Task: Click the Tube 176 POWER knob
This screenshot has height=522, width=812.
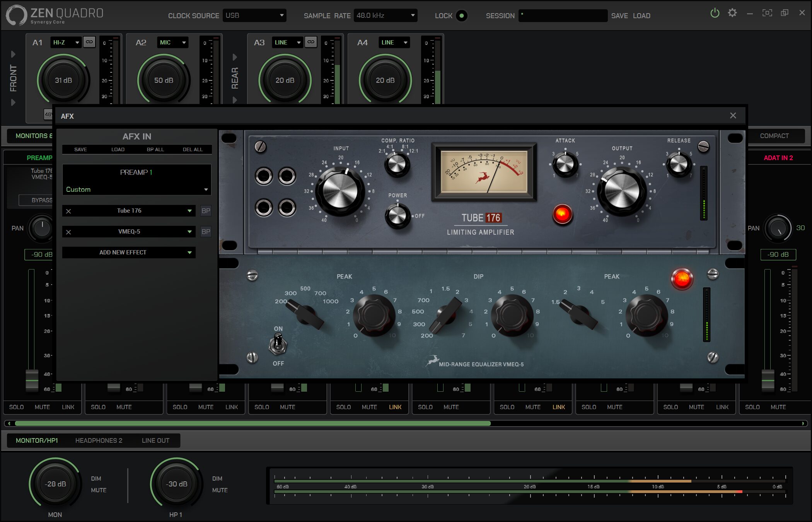Action: point(397,216)
